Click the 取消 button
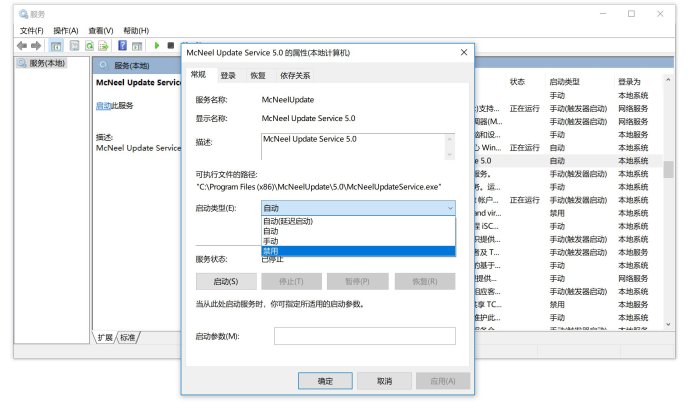Viewport: 690px width, 412px height. 384,381
